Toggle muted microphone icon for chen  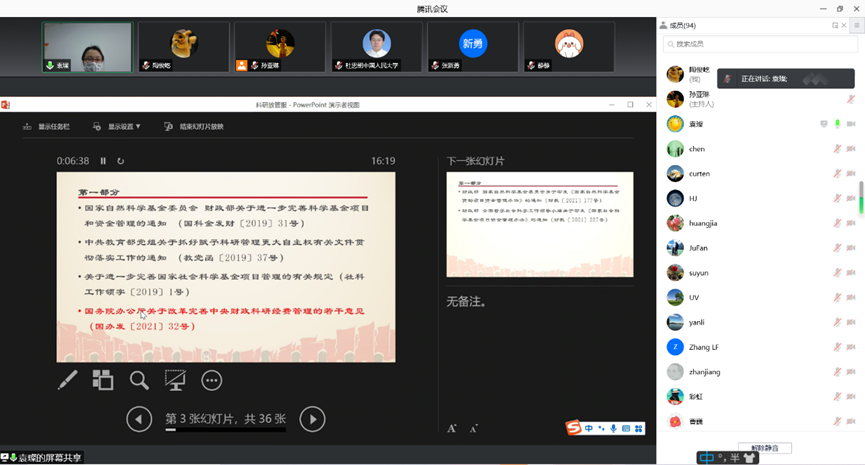pyautogui.click(x=837, y=149)
